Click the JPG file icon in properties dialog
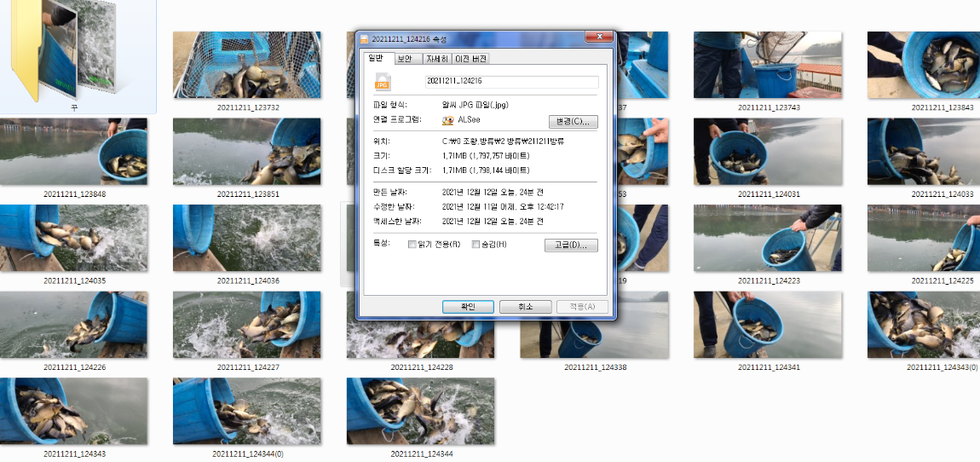The width and height of the screenshot is (980, 462). pos(382,81)
